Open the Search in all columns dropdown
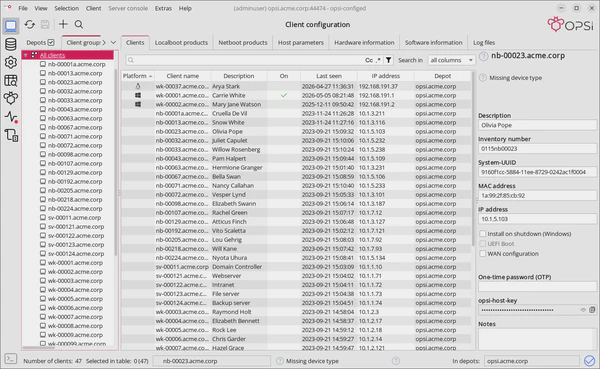Screen dimensions: 600x369 click(x=452, y=60)
